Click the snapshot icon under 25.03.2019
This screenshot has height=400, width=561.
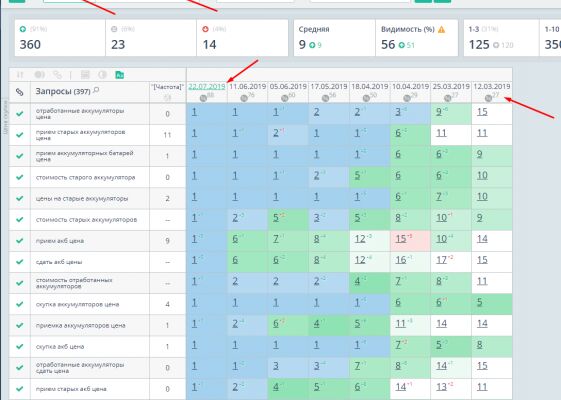click(448, 98)
